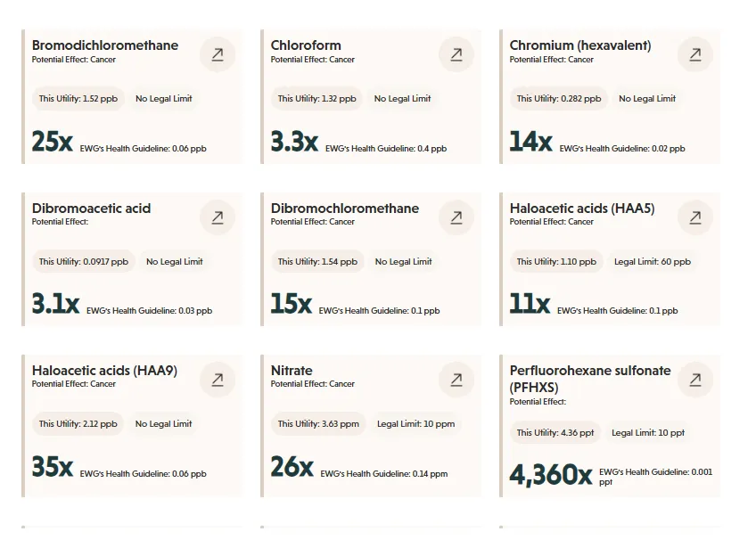This screenshot has width=756, height=540.
Task: Click the Chloroform card arrow icon
Action: click(x=456, y=55)
